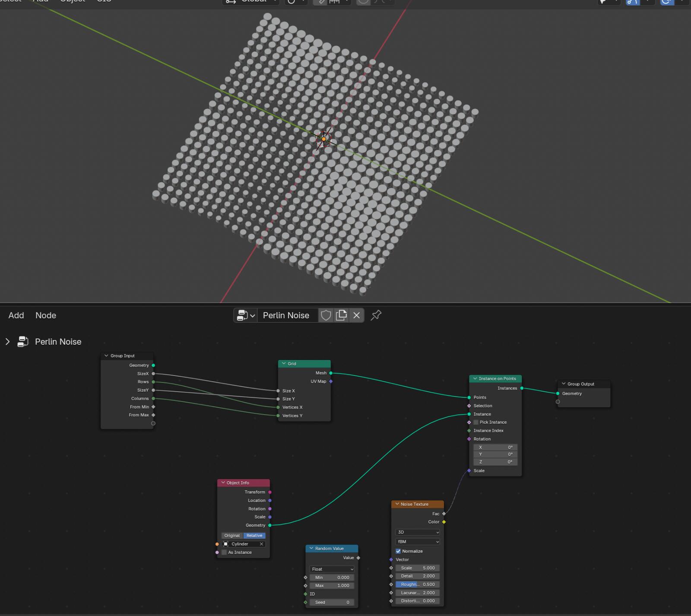The image size is (691, 616).
Task: Click the Seed field in Random Value
Action: point(332,602)
